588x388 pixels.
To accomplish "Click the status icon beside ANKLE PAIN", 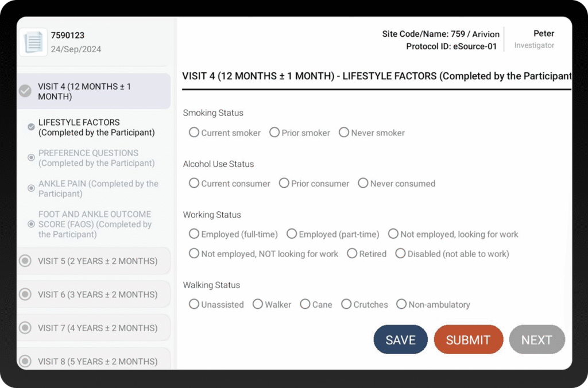I will coord(30,188).
